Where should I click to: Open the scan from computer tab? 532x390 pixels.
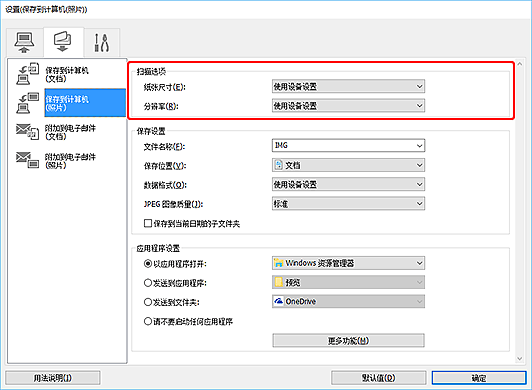(x=24, y=42)
